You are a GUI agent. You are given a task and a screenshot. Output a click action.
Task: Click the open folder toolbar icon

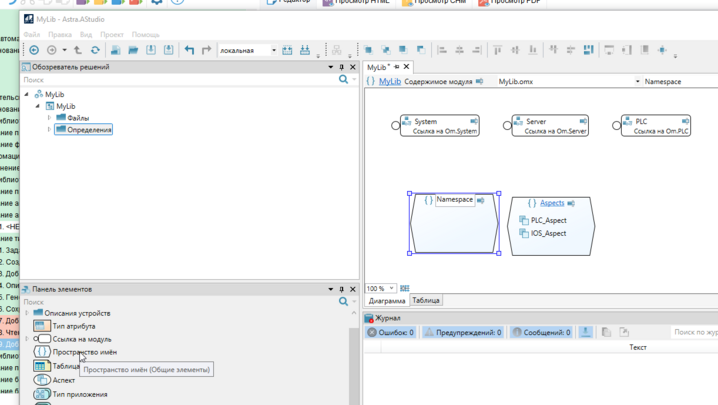pos(133,50)
